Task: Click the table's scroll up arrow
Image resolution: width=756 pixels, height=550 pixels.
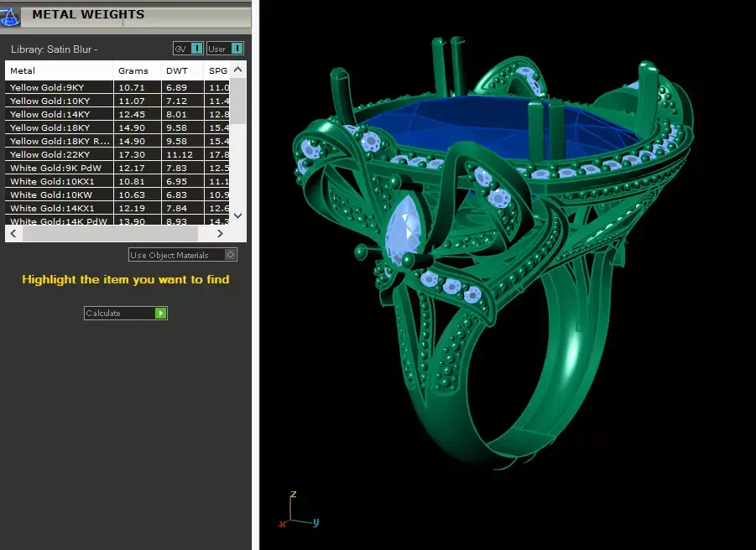Action: tap(237, 70)
